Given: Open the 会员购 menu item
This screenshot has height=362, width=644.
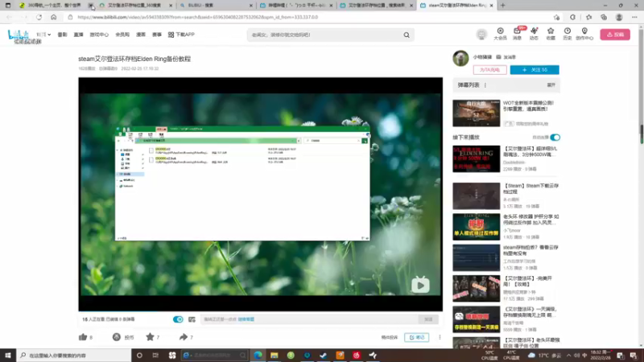Looking at the screenshot, I should click(x=122, y=35).
